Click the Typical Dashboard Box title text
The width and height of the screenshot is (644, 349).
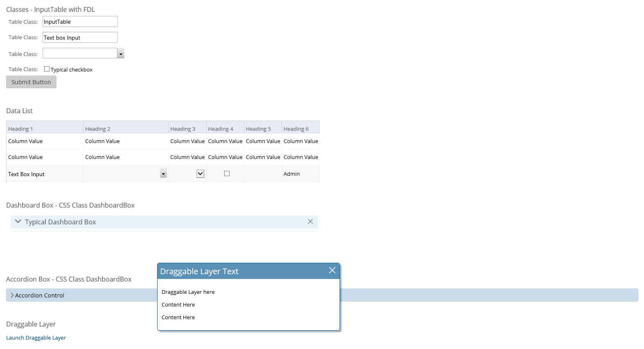(61, 222)
